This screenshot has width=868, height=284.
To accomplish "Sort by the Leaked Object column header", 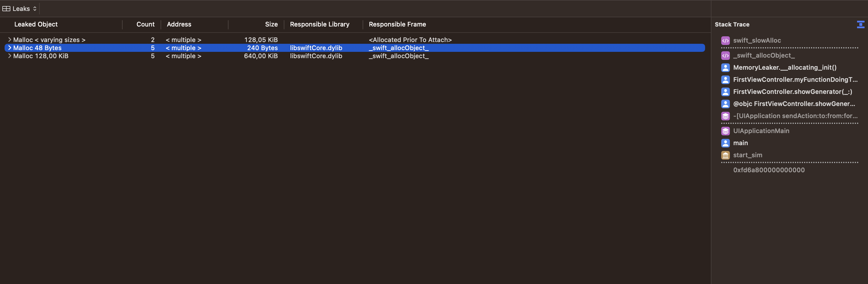I will tap(36, 24).
